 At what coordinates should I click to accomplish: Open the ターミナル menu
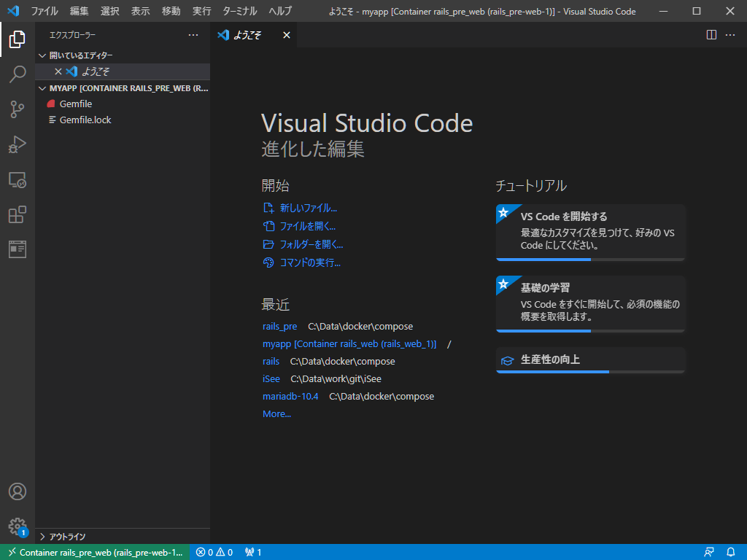pyautogui.click(x=239, y=11)
